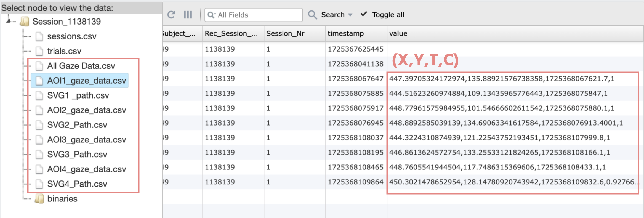Viewport: 644px width, 218px height.
Task: Focus the All Fields search input
Action: (x=254, y=15)
